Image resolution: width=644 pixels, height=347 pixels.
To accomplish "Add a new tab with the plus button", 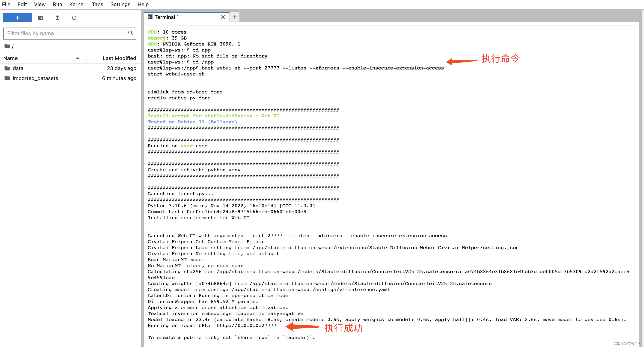I will [x=234, y=17].
